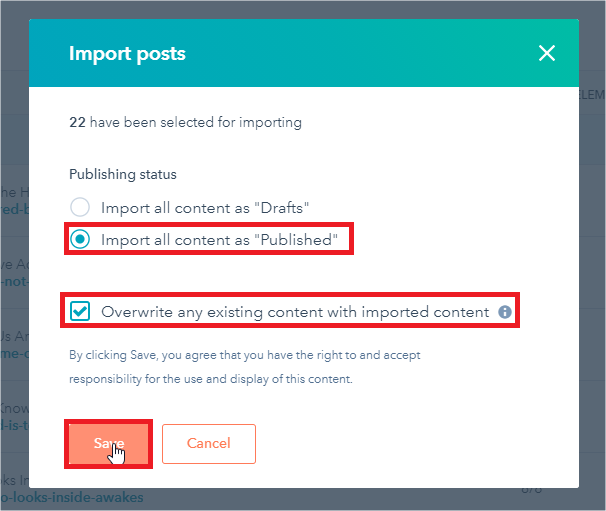Select the "Published" radio button
Viewport: 606px width, 511px height.
pos(81,240)
